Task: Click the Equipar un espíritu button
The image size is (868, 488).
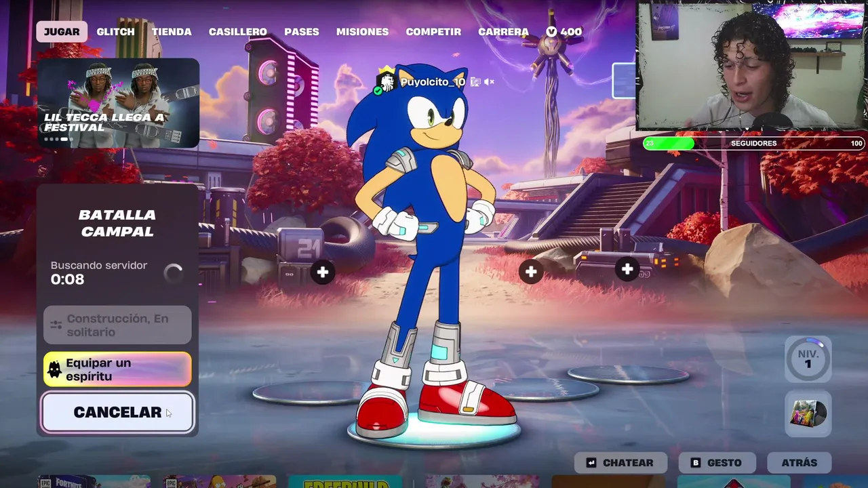Action: coord(117,369)
